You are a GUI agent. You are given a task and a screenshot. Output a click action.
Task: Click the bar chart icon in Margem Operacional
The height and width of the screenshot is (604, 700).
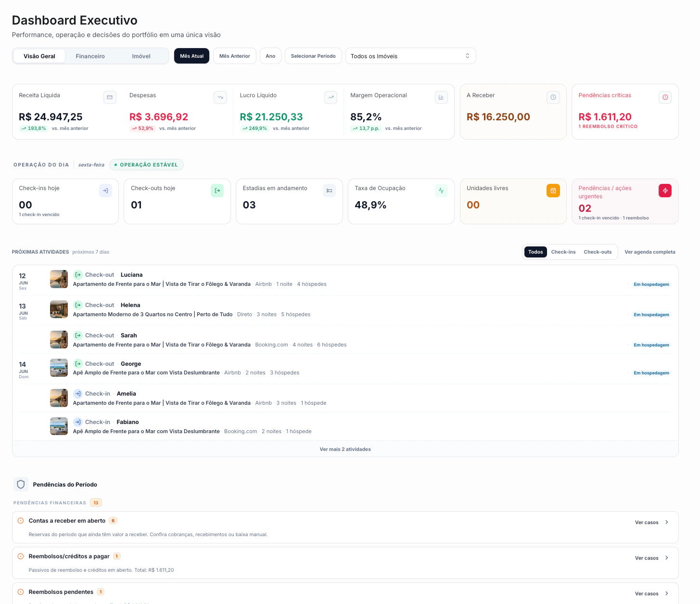[441, 97]
